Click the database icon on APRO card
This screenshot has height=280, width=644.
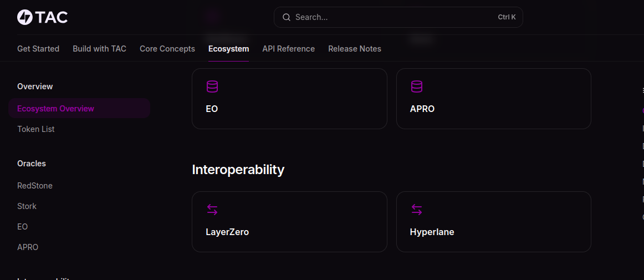417,87
